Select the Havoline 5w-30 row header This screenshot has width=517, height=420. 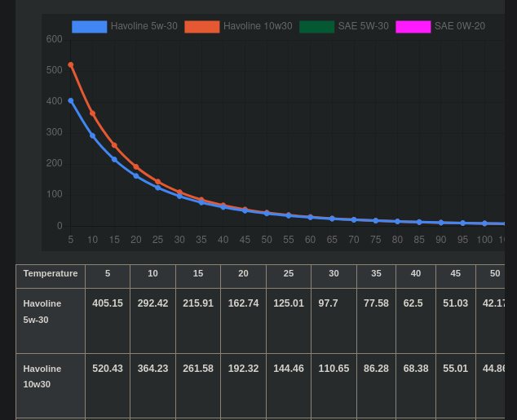point(51,321)
